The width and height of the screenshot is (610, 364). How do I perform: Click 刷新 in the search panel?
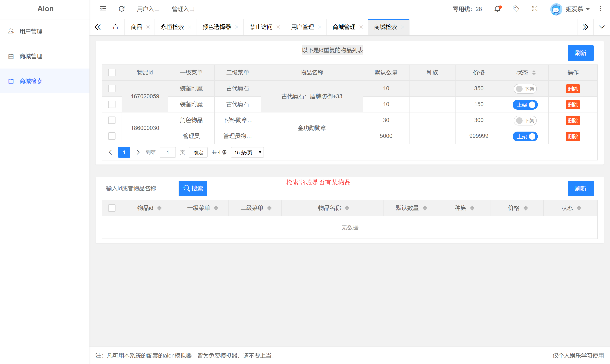coord(581,188)
